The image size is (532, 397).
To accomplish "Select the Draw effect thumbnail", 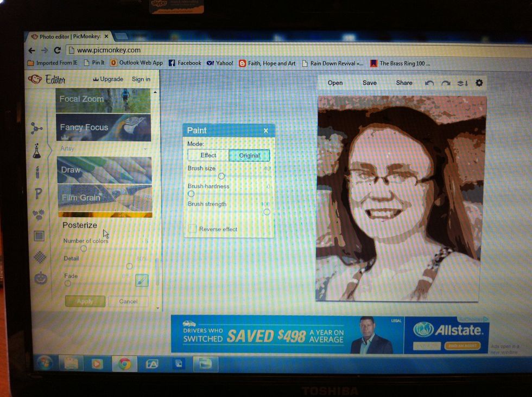I will (x=104, y=170).
